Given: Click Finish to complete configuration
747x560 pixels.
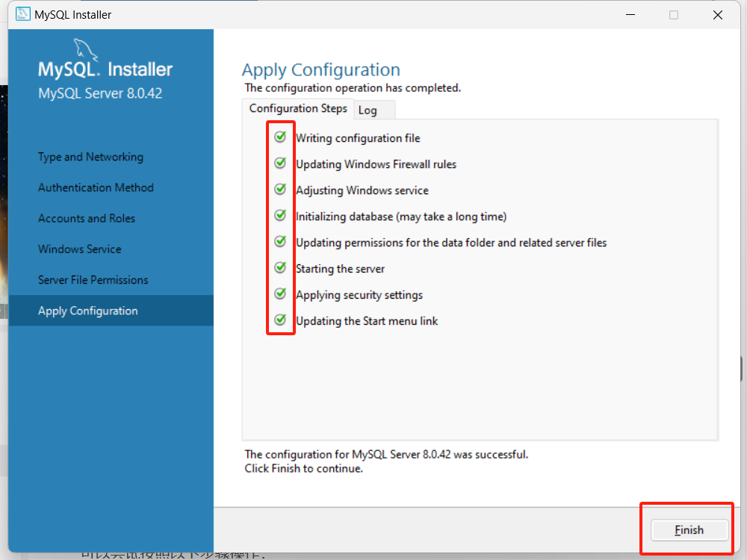Looking at the screenshot, I should click(x=688, y=529).
